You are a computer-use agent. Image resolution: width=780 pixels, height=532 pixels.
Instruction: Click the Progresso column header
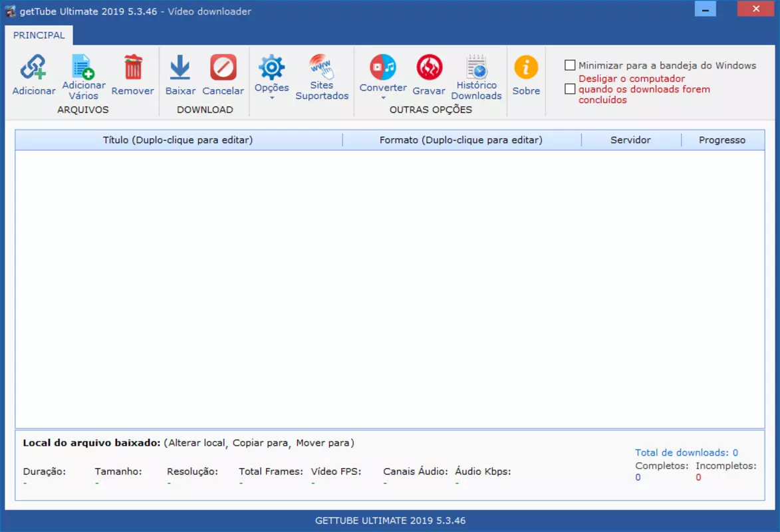722,140
